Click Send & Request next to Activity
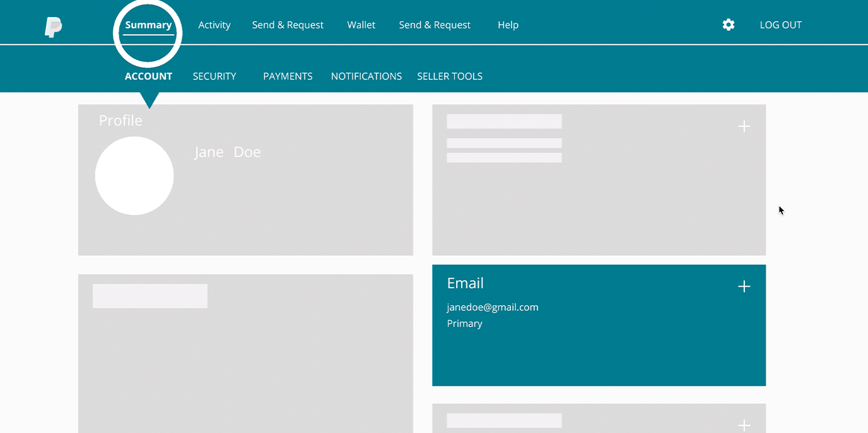Screen dimensions: 868x433 click(288, 25)
